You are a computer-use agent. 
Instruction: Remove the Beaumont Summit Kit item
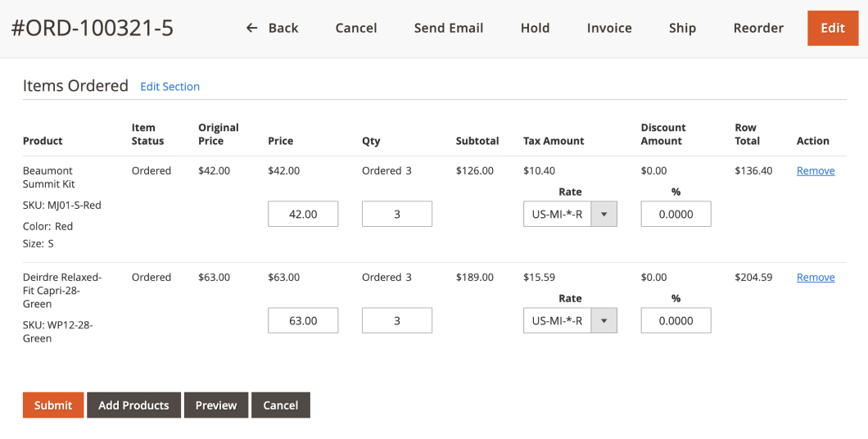click(816, 170)
